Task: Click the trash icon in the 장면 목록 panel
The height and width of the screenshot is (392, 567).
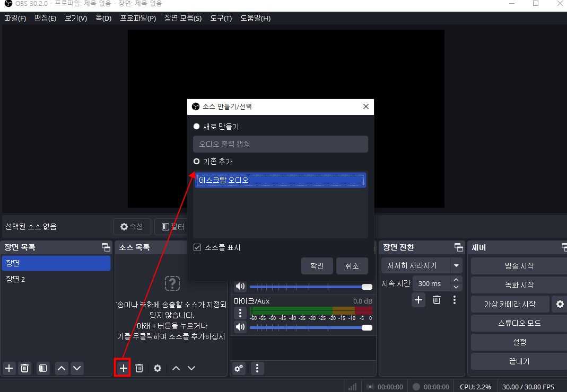Action: [x=24, y=368]
